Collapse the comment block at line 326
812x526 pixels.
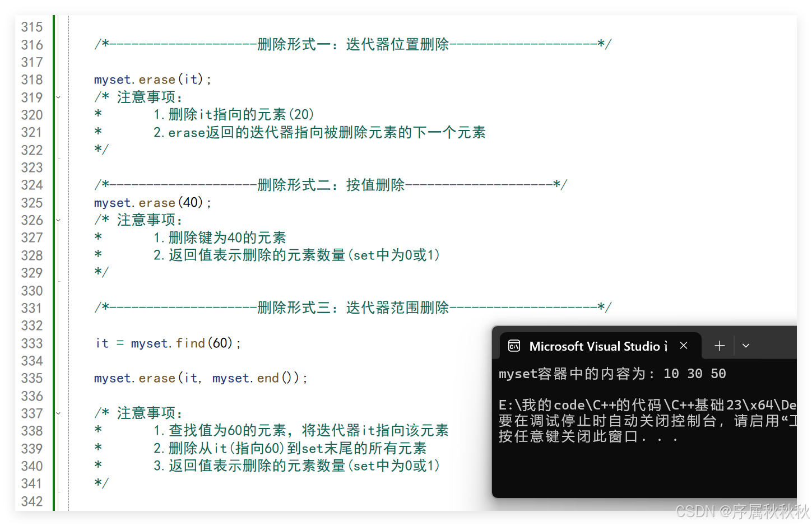(x=58, y=220)
